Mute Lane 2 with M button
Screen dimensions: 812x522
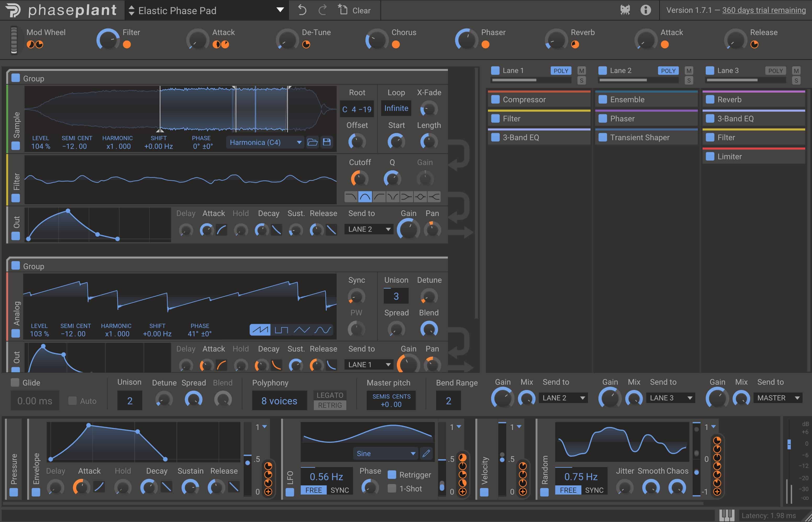coord(688,71)
